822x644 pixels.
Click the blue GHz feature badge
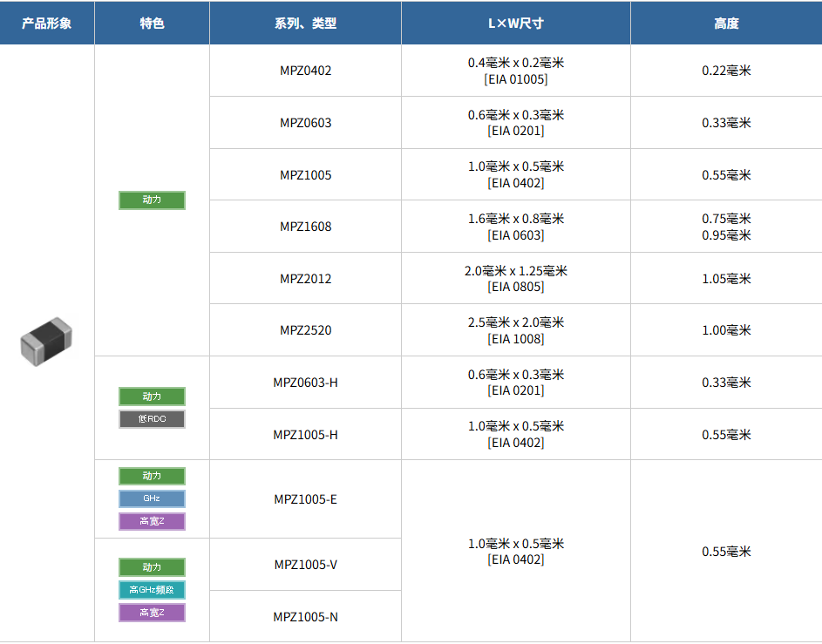click(x=152, y=498)
